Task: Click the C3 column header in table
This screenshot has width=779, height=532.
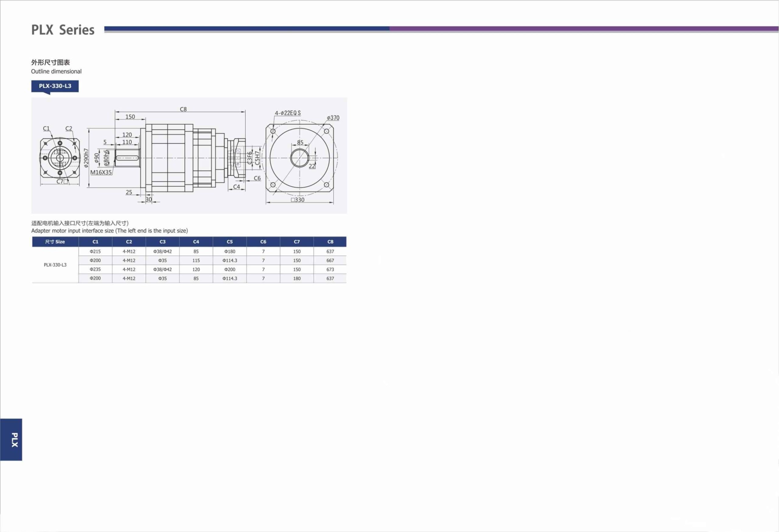Action: [162, 242]
